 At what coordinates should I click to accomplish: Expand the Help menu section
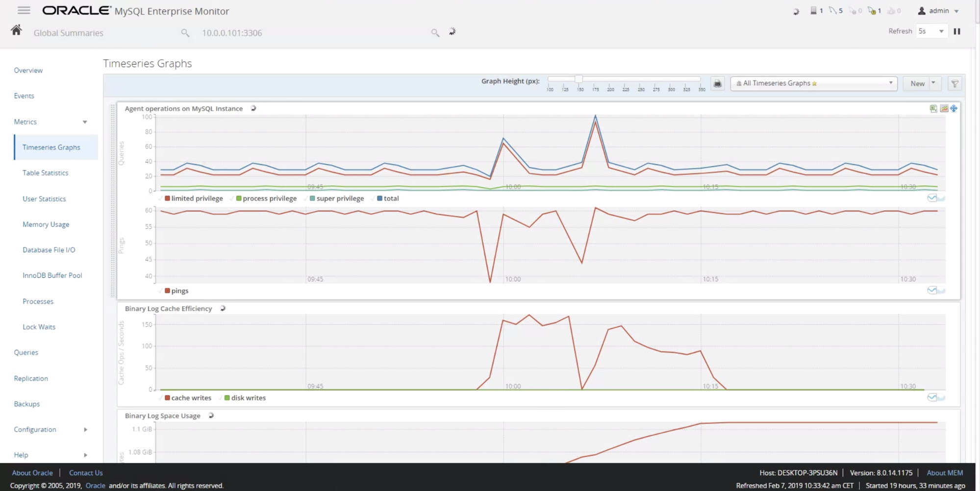click(85, 455)
